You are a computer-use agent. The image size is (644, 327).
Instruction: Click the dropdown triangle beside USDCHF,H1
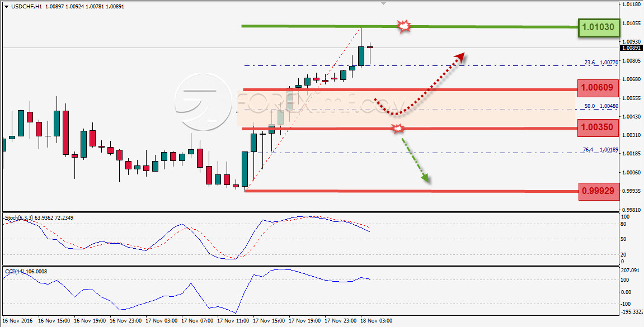pos(6,7)
